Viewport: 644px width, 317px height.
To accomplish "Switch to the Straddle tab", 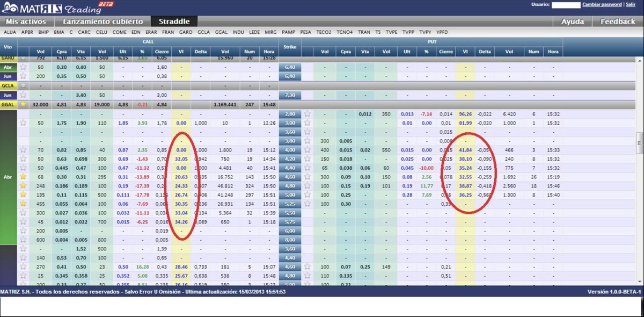I will [174, 21].
